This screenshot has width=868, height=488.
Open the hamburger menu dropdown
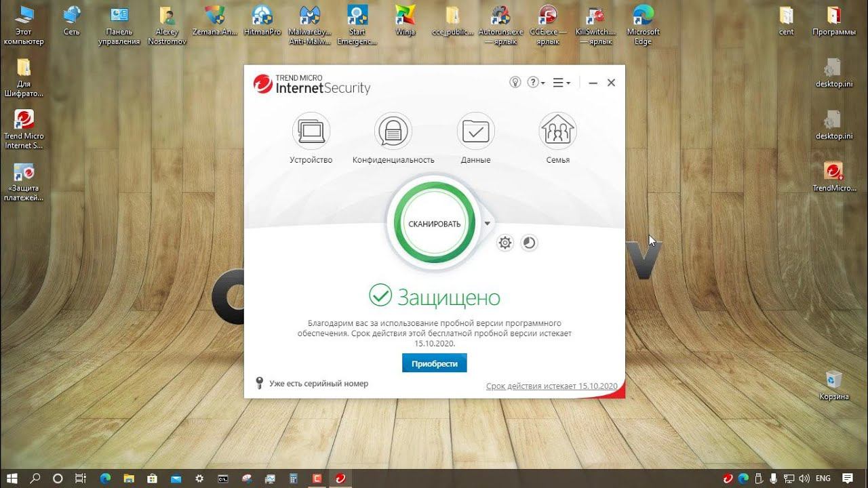[561, 83]
